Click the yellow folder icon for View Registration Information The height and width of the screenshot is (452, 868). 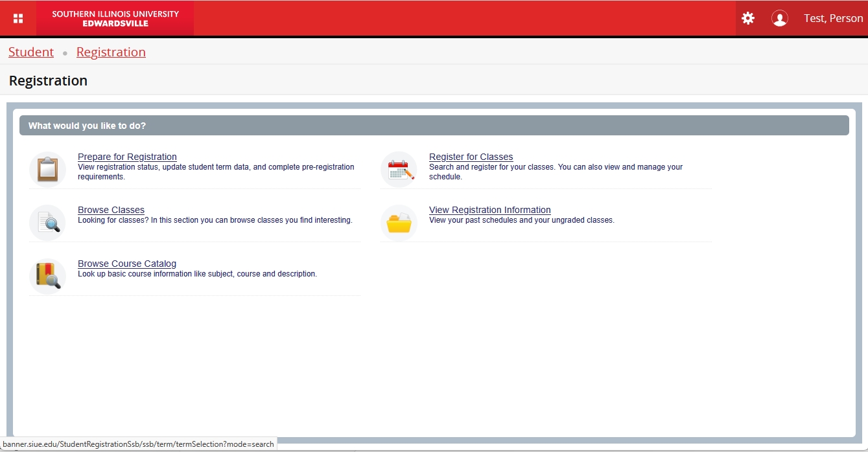[399, 222]
